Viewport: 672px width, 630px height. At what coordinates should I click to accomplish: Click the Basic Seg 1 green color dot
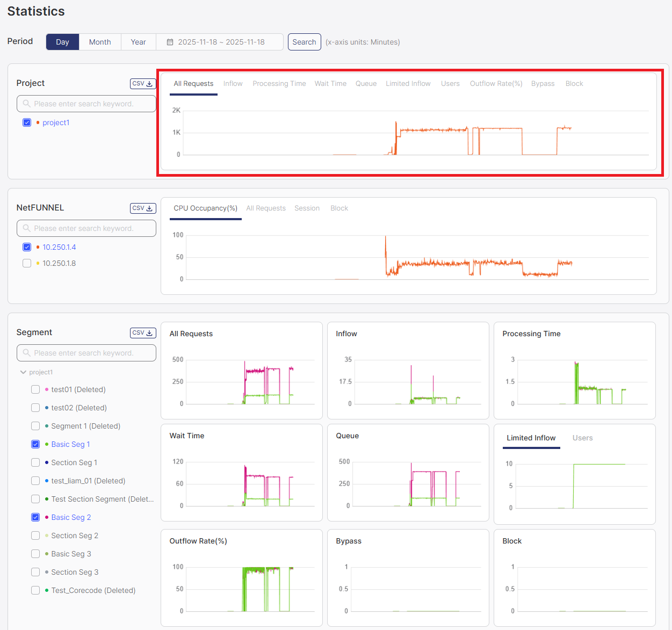click(47, 444)
